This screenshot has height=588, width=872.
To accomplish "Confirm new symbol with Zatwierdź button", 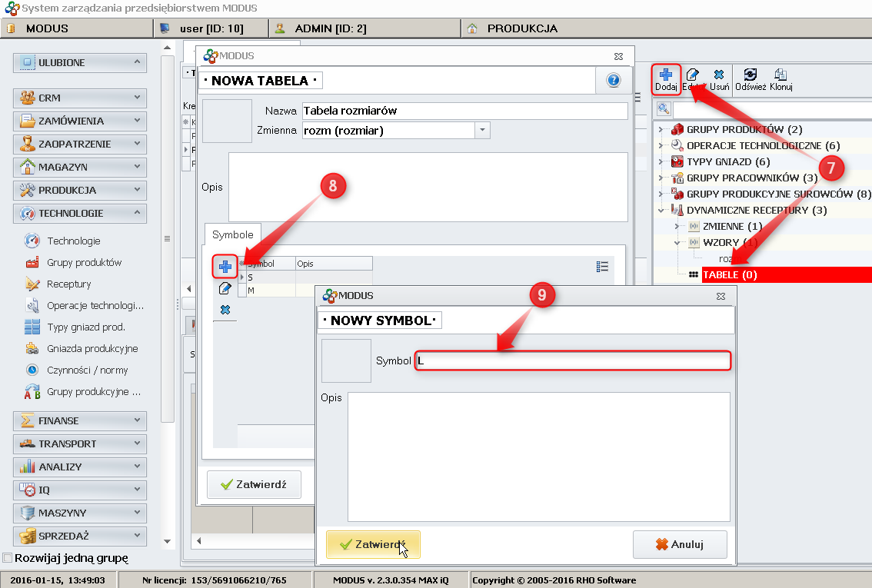I will coord(373,544).
